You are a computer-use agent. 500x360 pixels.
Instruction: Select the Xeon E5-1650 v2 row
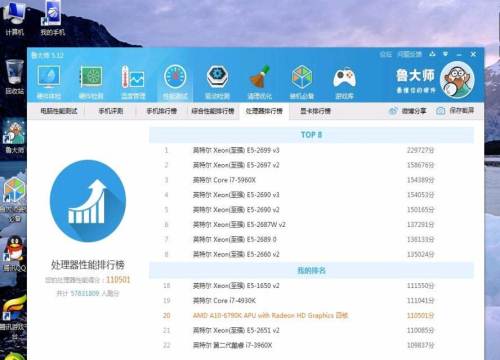(x=311, y=286)
